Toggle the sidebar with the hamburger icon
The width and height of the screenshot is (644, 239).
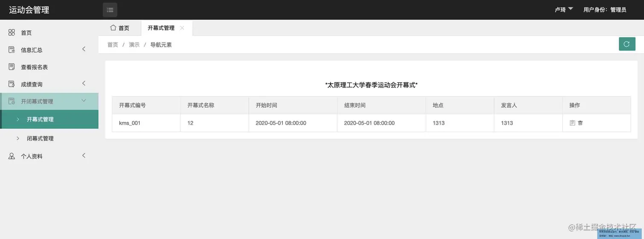[x=110, y=10]
